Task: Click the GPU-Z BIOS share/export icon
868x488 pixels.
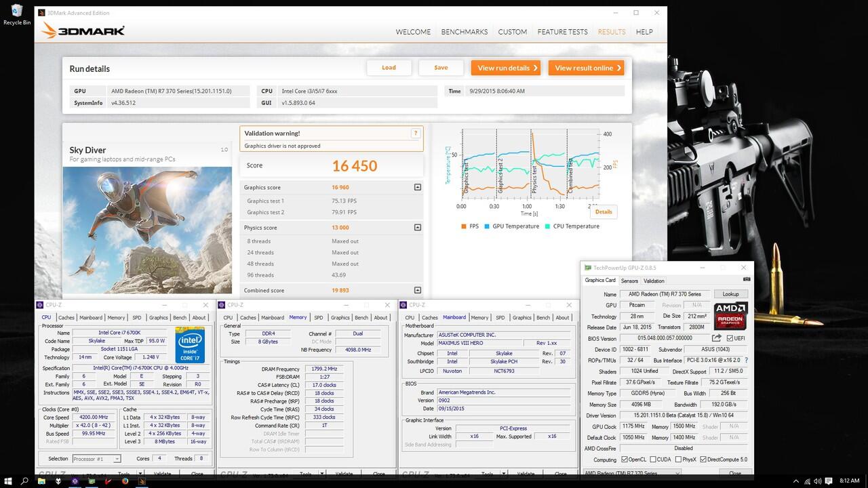Action: click(x=717, y=338)
